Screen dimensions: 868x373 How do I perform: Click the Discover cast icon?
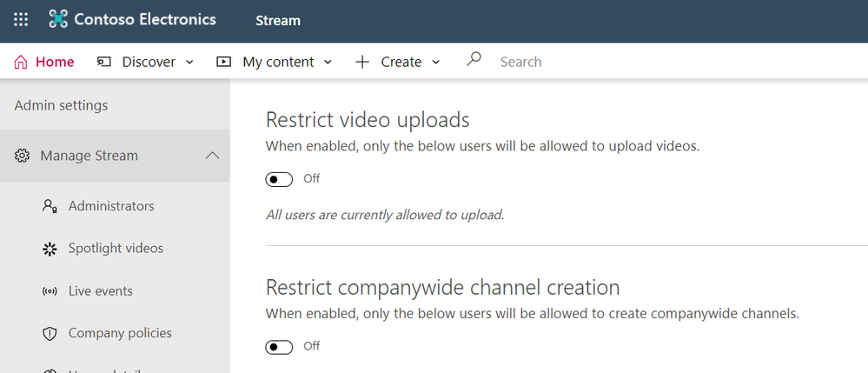pyautogui.click(x=103, y=62)
